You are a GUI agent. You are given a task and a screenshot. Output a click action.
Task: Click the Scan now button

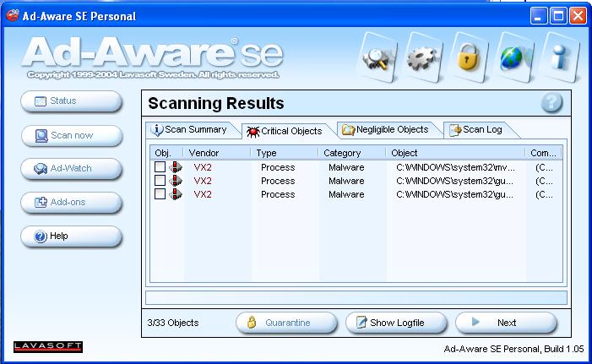[x=72, y=135]
